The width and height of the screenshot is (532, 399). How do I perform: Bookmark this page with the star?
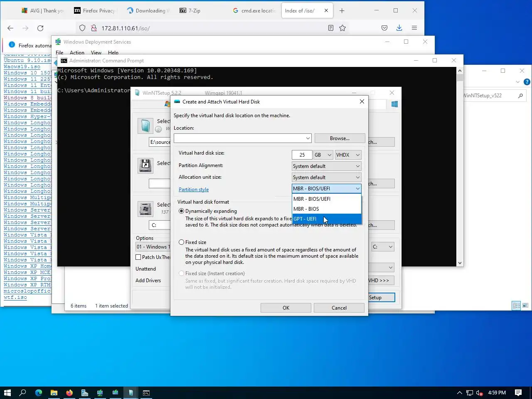[x=342, y=28]
